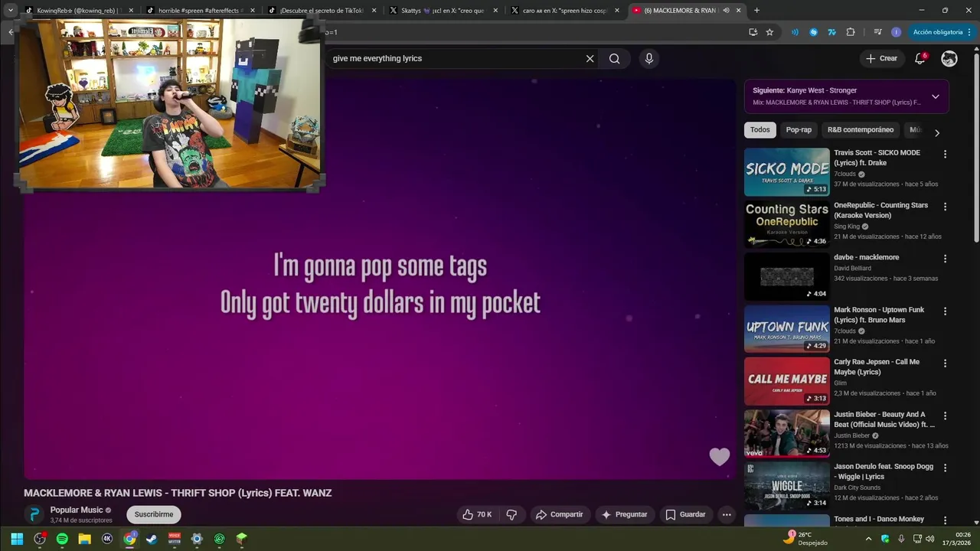Open options for Counting Stars karaoke video
Screen dimensions: 980x551
tap(945, 207)
